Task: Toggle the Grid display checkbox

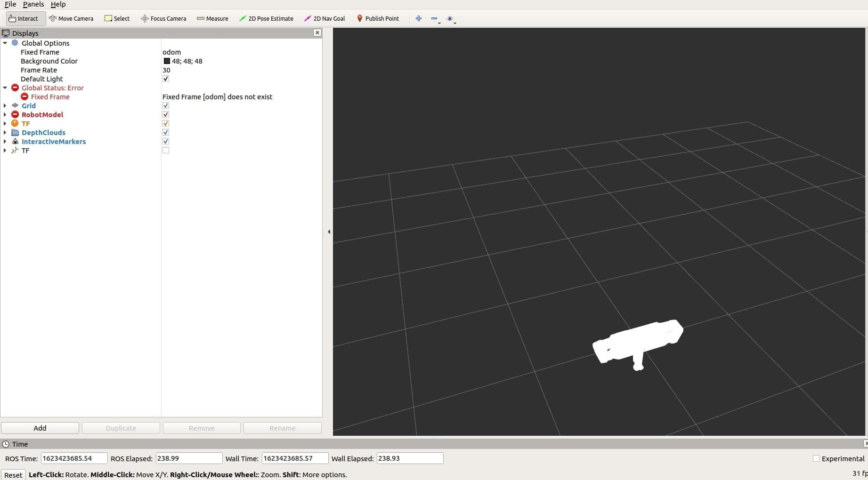Action: click(x=166, y=105)
